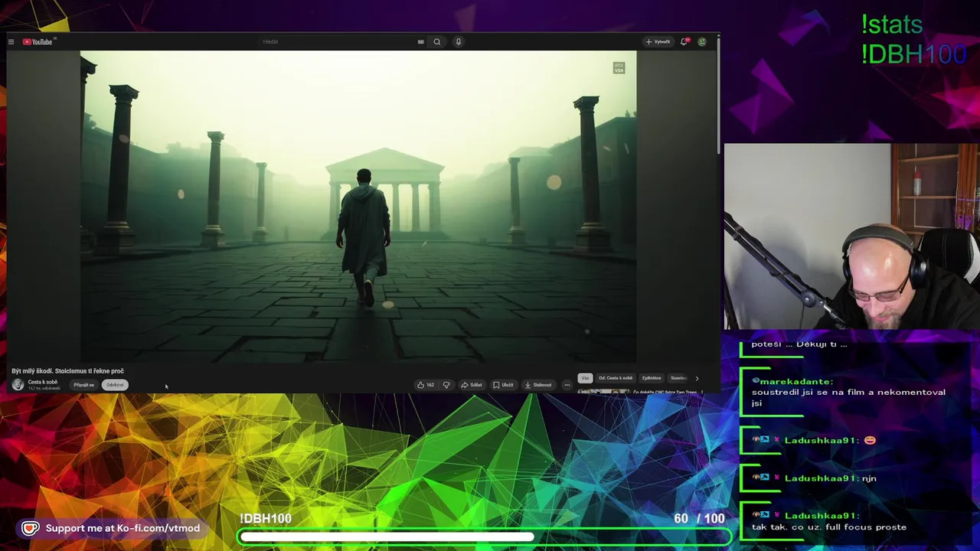
Task: Open the Cesta k sobě channel name
Action: coord(43,382)
